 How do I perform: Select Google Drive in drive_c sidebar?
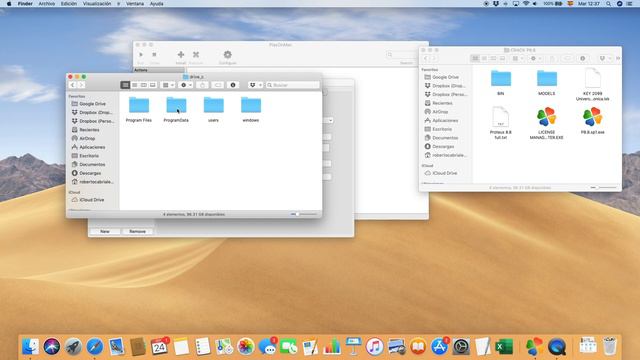click(92, 104)
